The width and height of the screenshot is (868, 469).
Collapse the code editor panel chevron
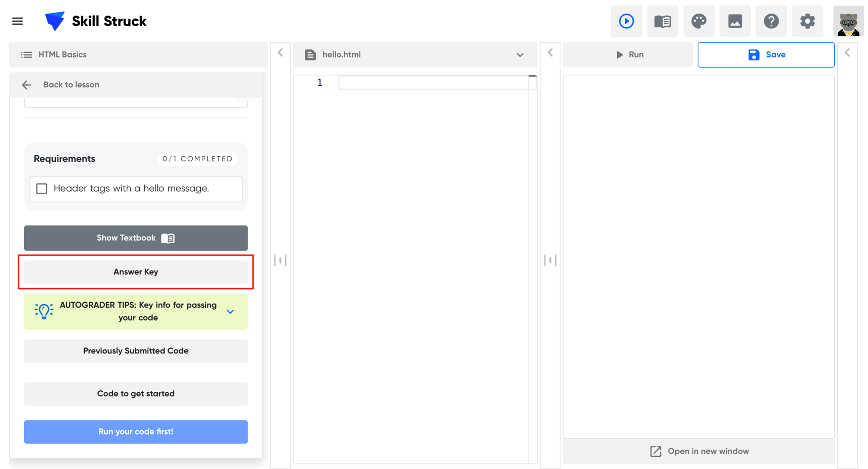pyautogui.click(x=550, y=53)
